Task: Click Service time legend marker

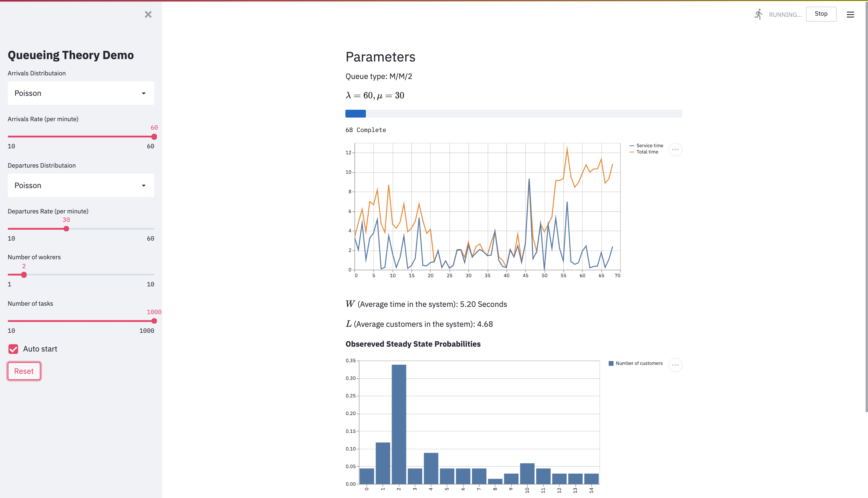Action: click(631, 146)
